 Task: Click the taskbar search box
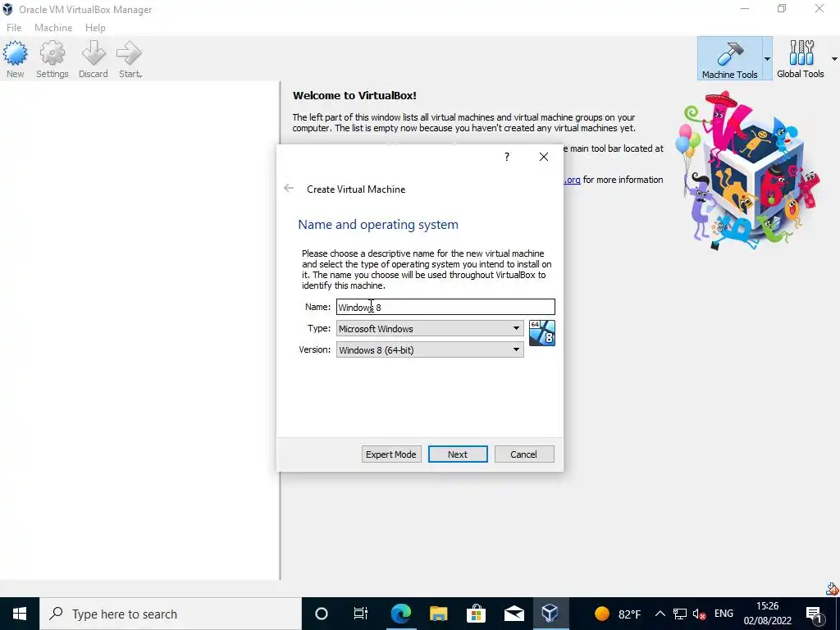click(x=171, y=614)
